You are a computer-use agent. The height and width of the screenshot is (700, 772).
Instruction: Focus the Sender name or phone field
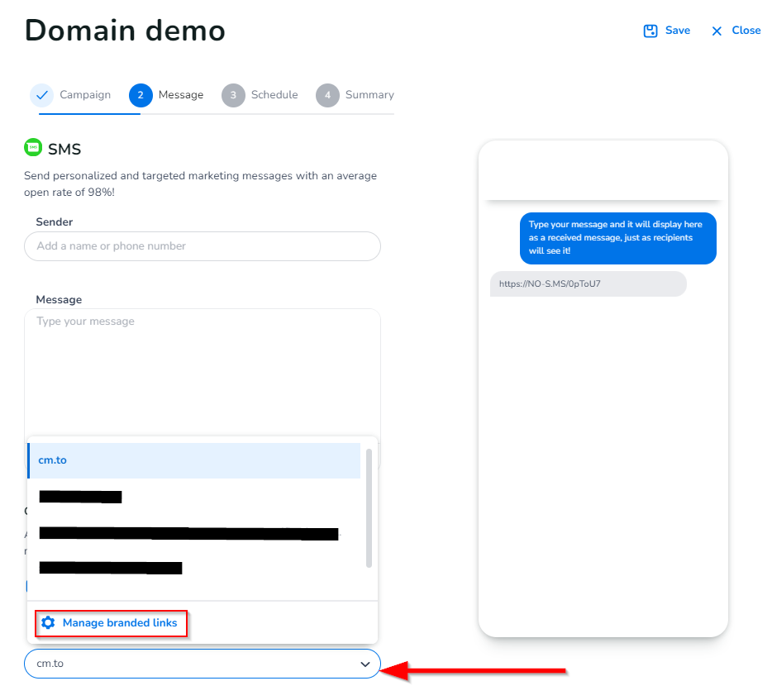click(203, 246)
